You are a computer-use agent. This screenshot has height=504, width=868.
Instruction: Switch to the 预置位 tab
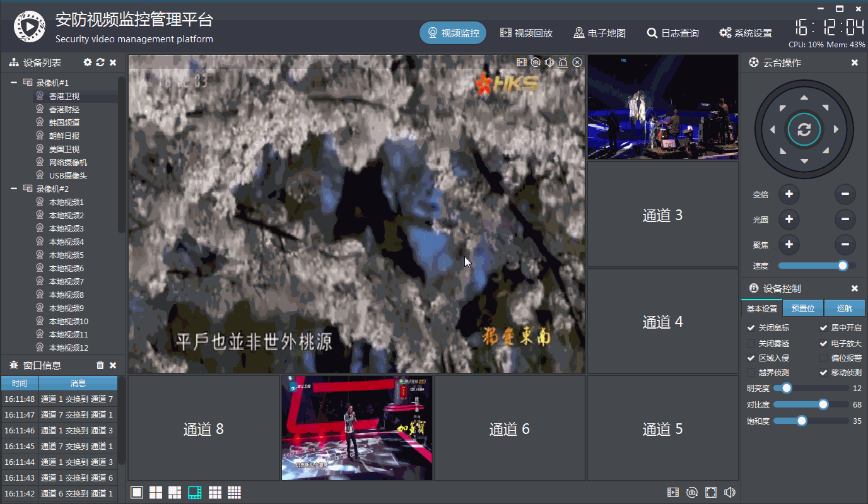click(802, 308)
